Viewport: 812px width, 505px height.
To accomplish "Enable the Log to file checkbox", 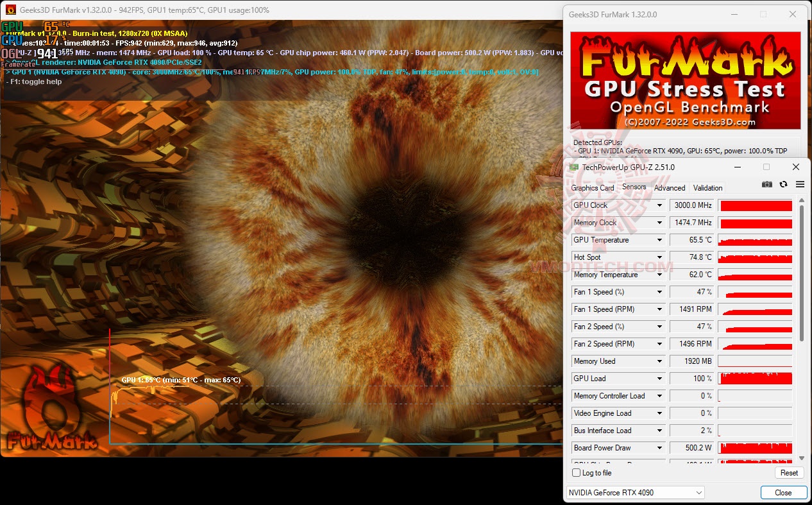I will pyautogui.click(x=576, y=473).
